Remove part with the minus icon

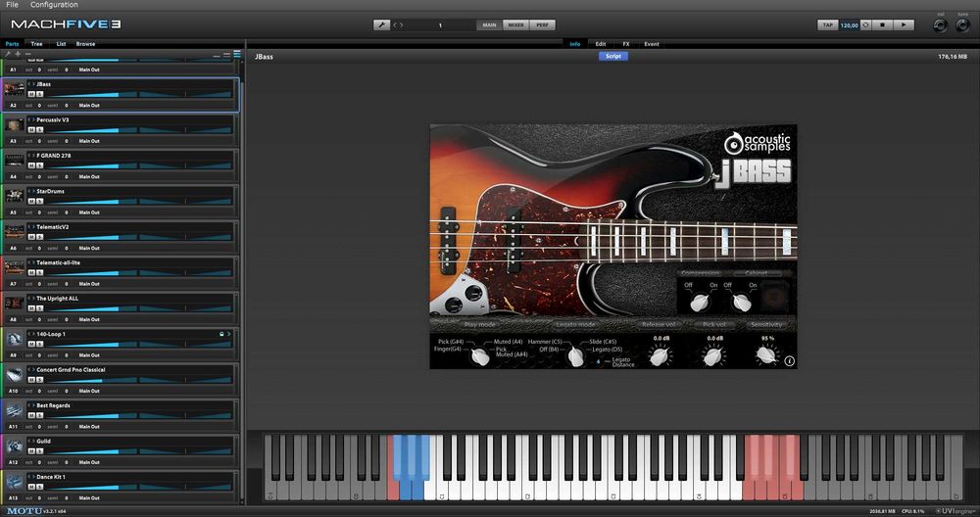tap(27, 54)
